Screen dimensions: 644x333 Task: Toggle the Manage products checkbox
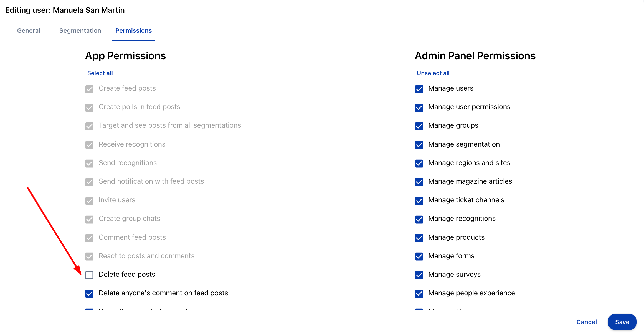(x=419, y=238)
